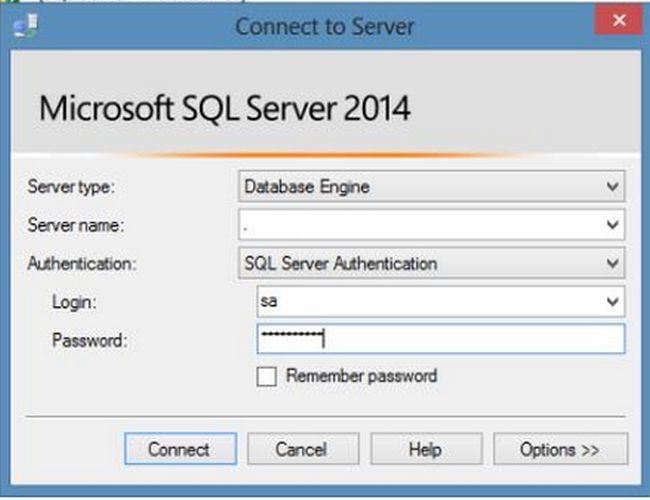650x500 pixels.
Task: Open Help for this dialog
Action: [425, 449]
